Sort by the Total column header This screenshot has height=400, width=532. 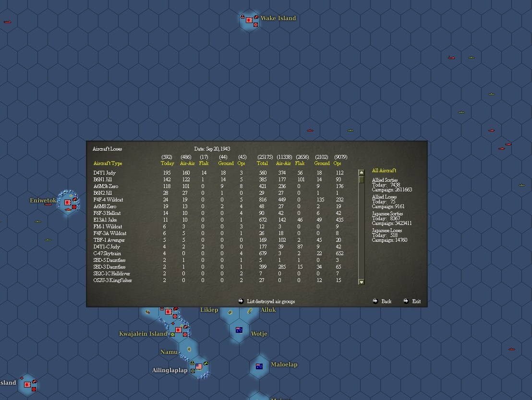262,164
